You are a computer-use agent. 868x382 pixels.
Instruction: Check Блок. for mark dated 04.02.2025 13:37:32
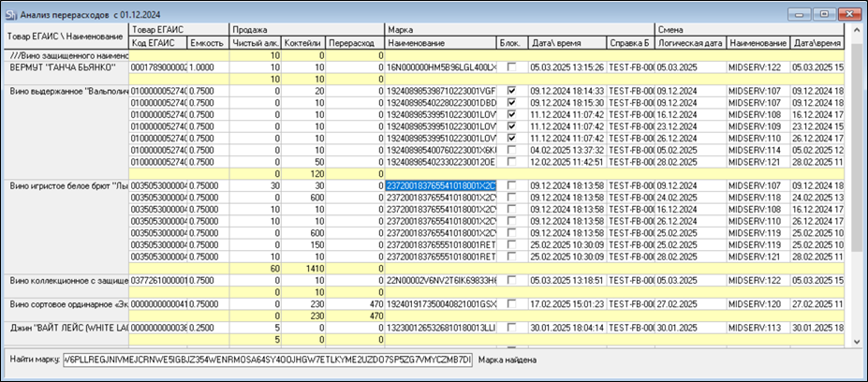tap(511, 150)
